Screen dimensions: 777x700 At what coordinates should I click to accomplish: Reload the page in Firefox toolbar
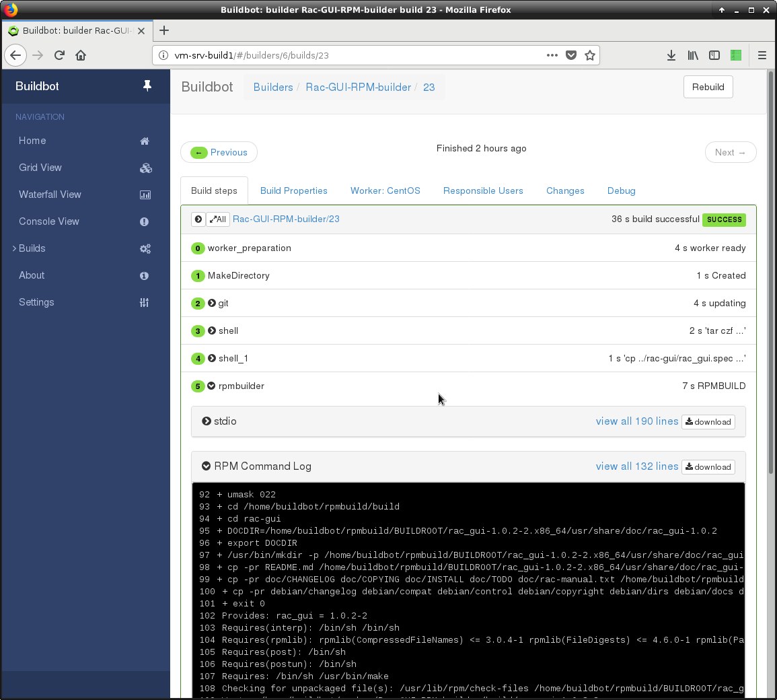[x=59, y=55]
